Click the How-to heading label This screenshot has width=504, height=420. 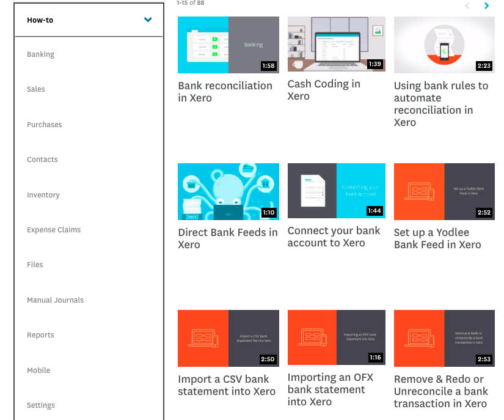coord(40,20)
